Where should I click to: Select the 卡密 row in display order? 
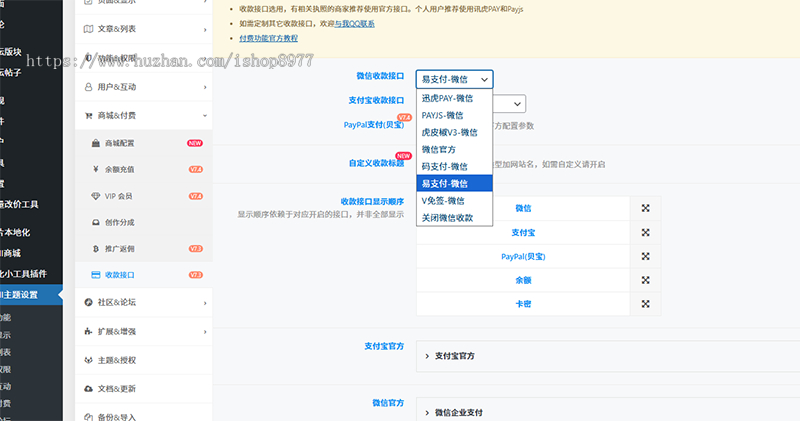(523, 304)
